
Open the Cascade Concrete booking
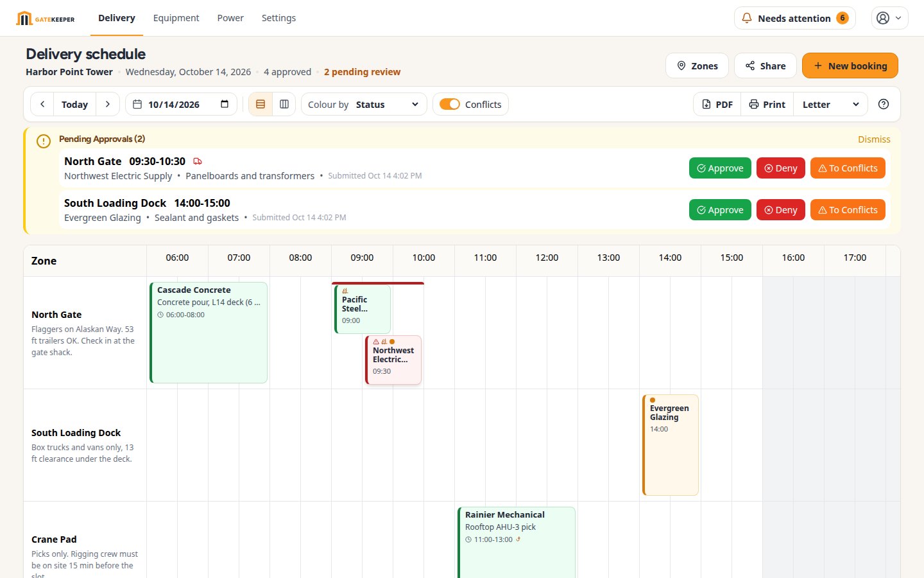tap(209, 333)
